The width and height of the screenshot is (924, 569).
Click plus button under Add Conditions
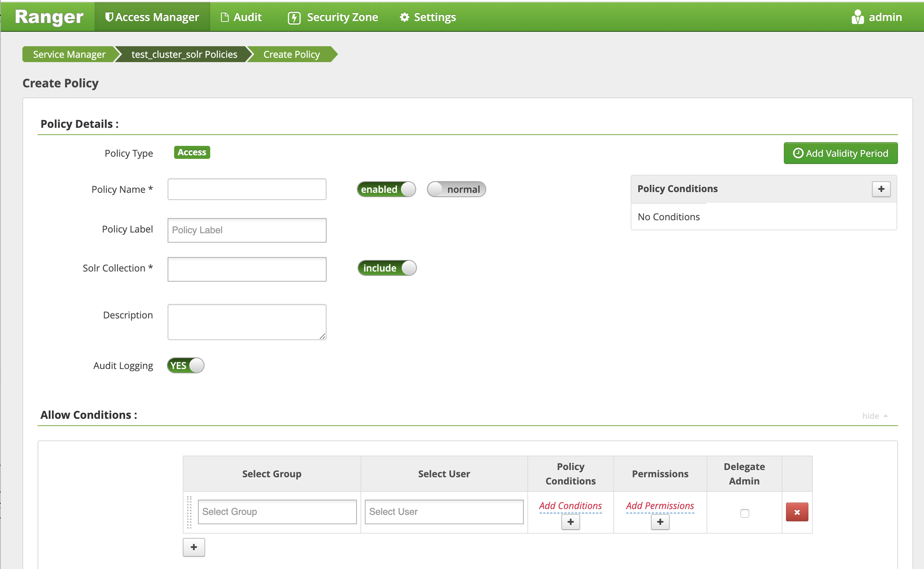[x=570, y=522]
